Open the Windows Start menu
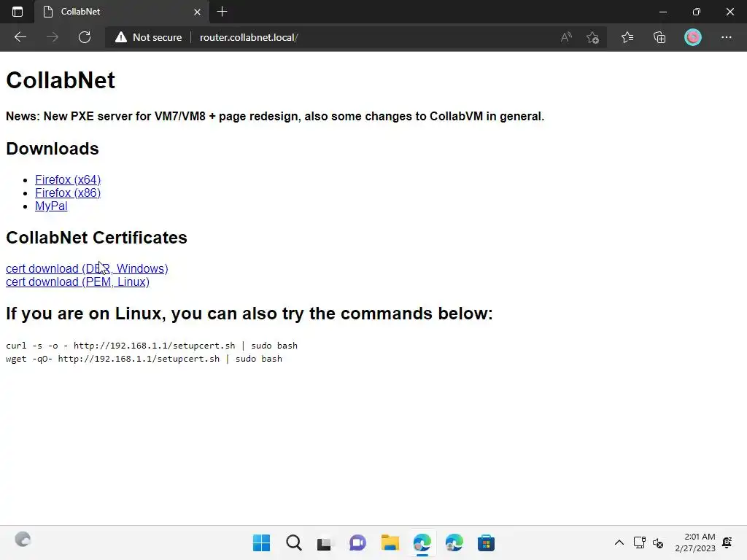747x560 pixels. tap(261, 542)
